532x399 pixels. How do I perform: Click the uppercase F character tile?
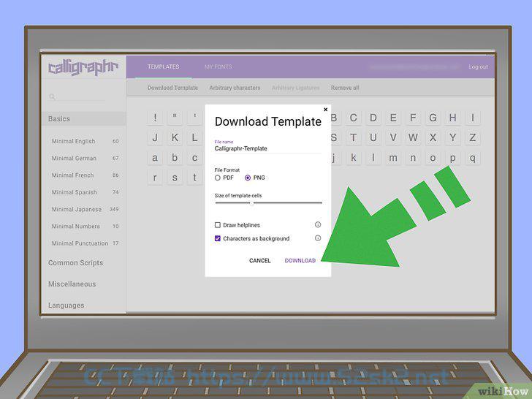point(413,118)
